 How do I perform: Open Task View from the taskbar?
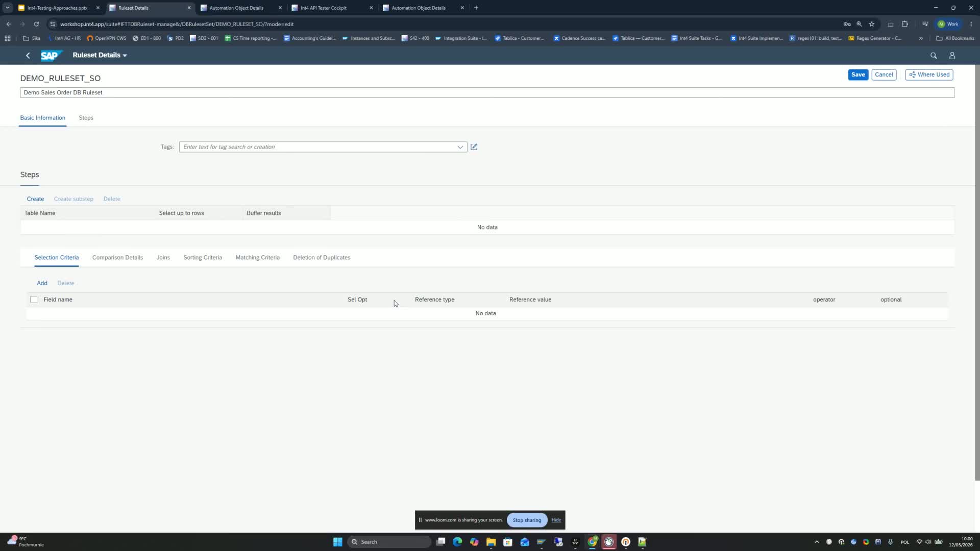point(440,542)
